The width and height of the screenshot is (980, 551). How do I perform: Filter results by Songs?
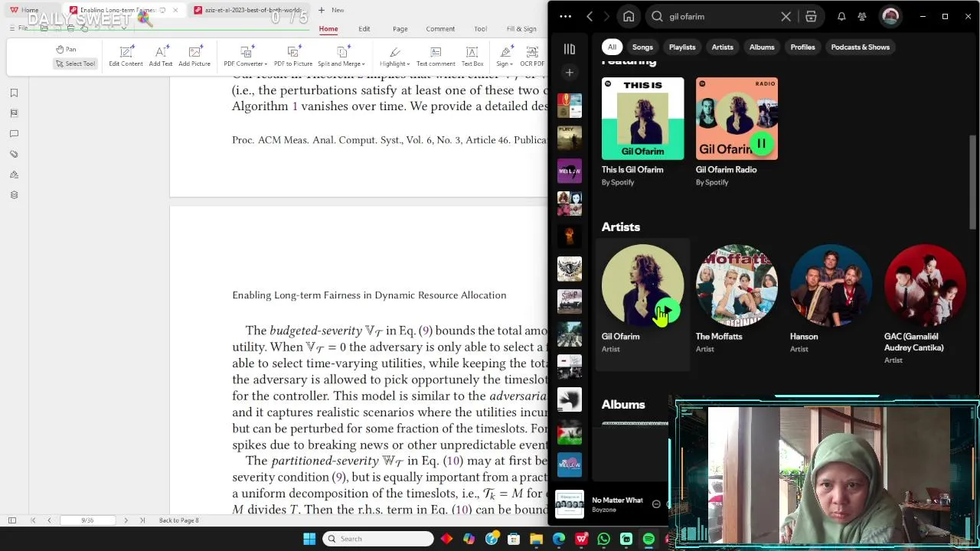(642, 47)
